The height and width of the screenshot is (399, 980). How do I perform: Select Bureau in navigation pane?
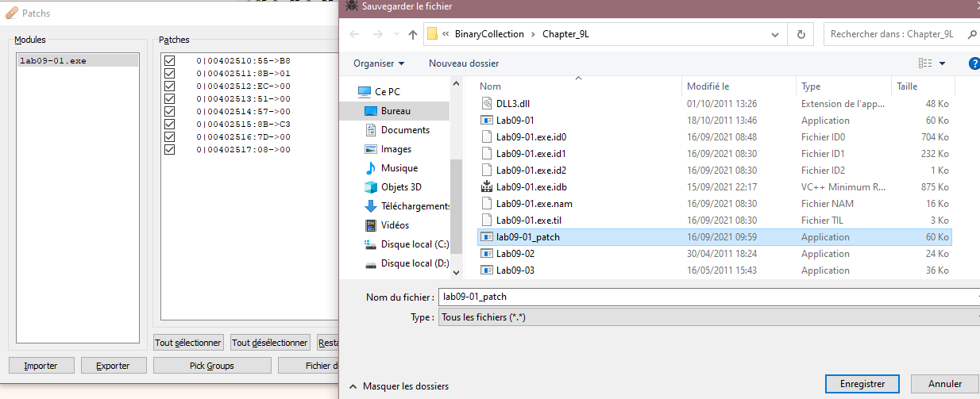click(395, 111)
